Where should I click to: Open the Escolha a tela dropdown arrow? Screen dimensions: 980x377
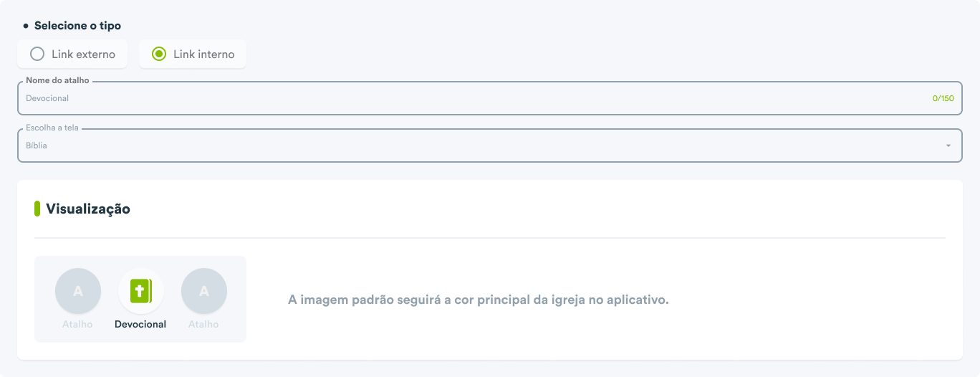[x=948, y=145]
